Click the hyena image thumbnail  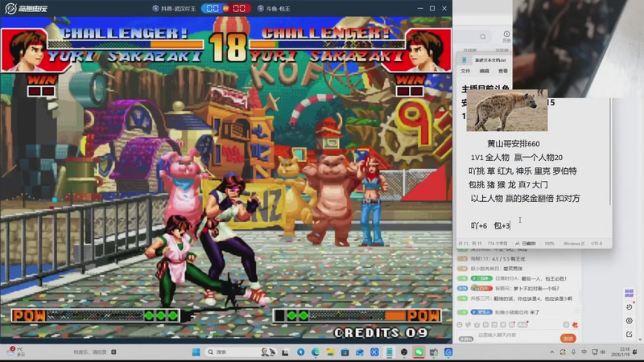pyautogui.click(x=507, y=111)
